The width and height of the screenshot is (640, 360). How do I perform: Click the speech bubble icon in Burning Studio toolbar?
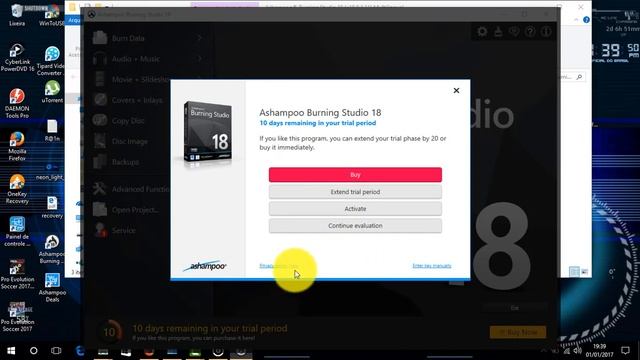coord(514,32)
